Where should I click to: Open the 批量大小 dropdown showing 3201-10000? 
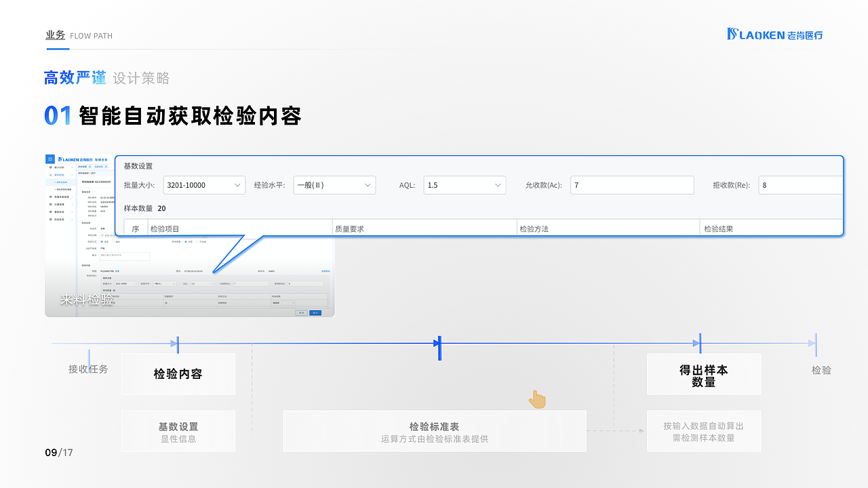pyautogui.click(x=204, y=184)
